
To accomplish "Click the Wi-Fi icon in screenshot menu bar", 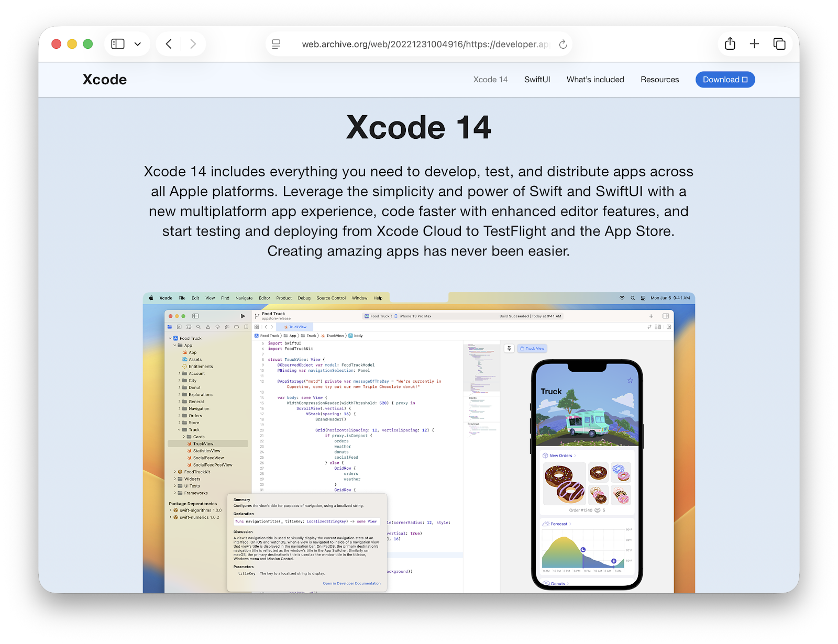I will (x=622, y=298).
